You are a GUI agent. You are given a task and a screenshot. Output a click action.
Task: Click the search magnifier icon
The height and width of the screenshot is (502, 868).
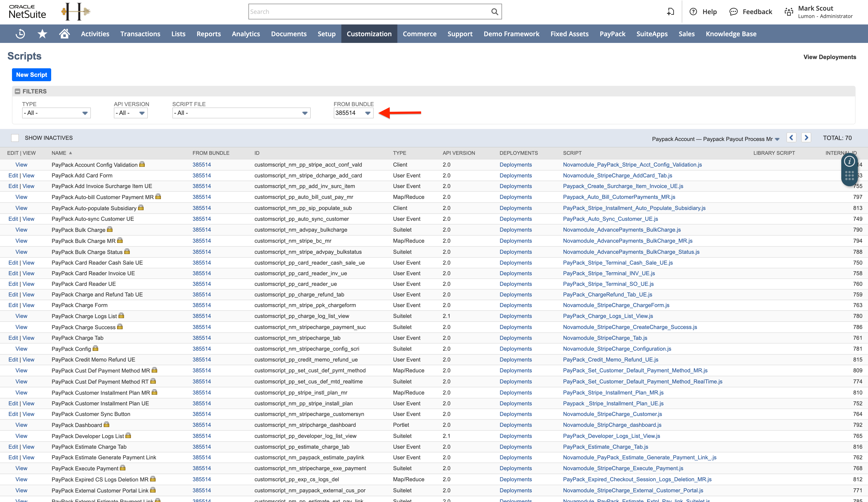click(494, 11)
